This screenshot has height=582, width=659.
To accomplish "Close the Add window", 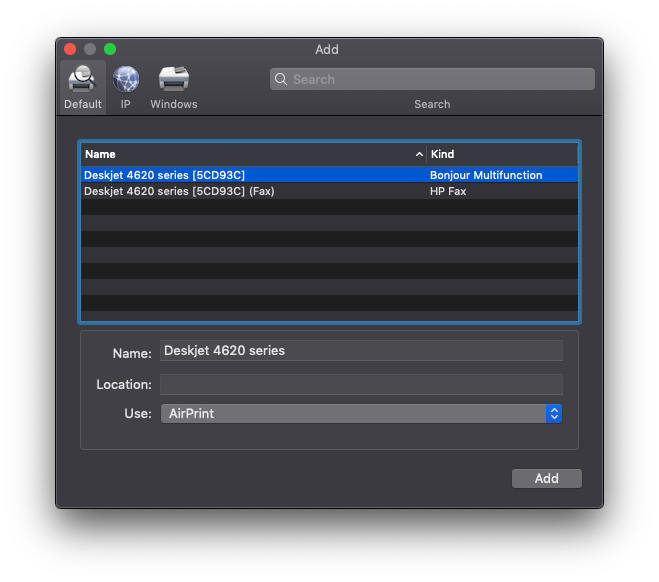I will (70, 49).
